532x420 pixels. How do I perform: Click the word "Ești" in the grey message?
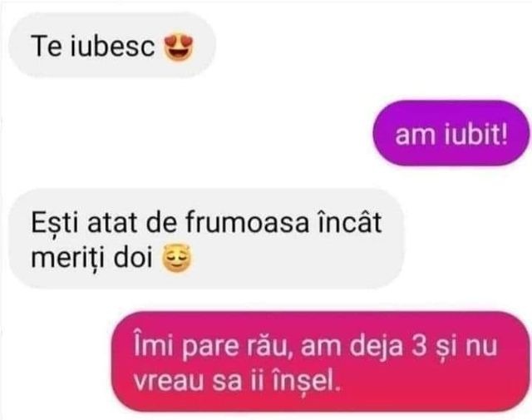click(55, 223)
